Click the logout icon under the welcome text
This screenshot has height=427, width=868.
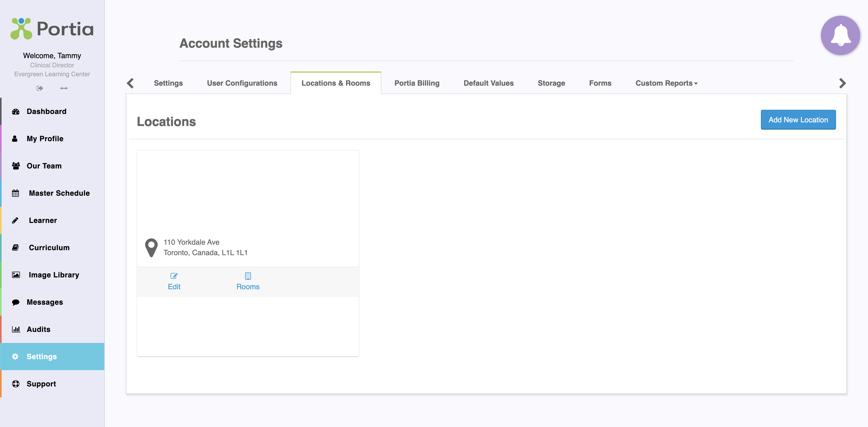(40, 88)
